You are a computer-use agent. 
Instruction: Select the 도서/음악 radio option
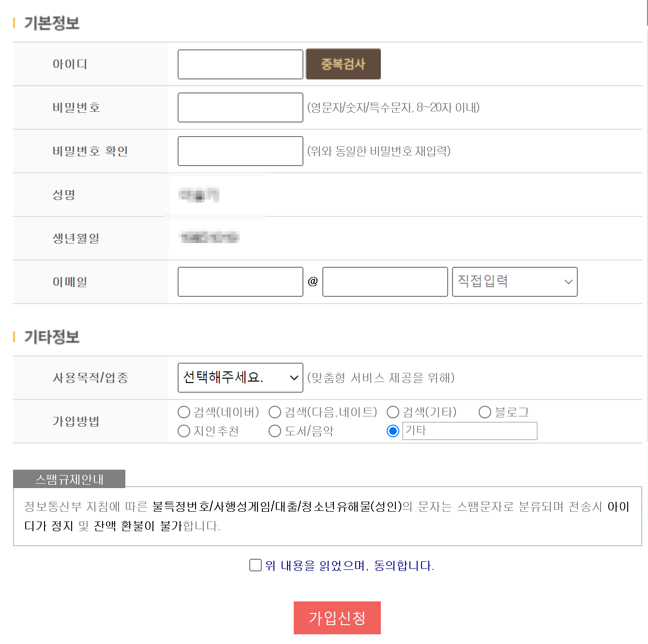pyautogui.click(x=275, y=431)
